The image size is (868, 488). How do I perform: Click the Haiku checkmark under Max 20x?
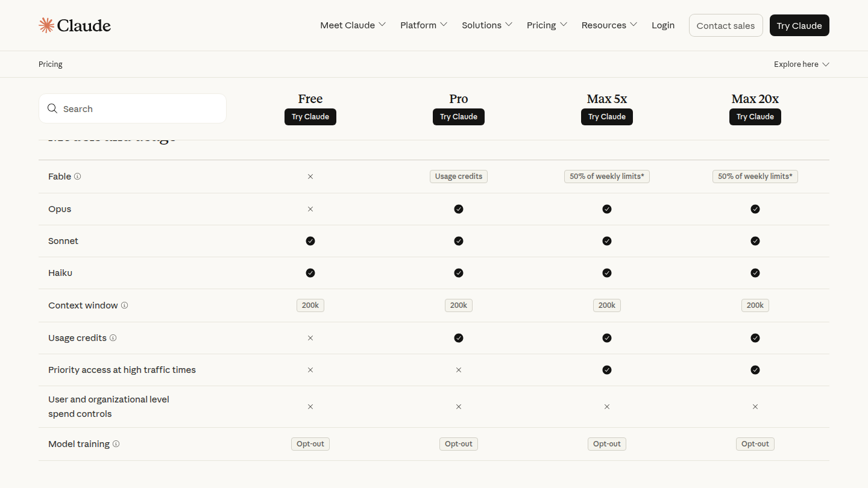pyautogui.click(x=755, y=273)
